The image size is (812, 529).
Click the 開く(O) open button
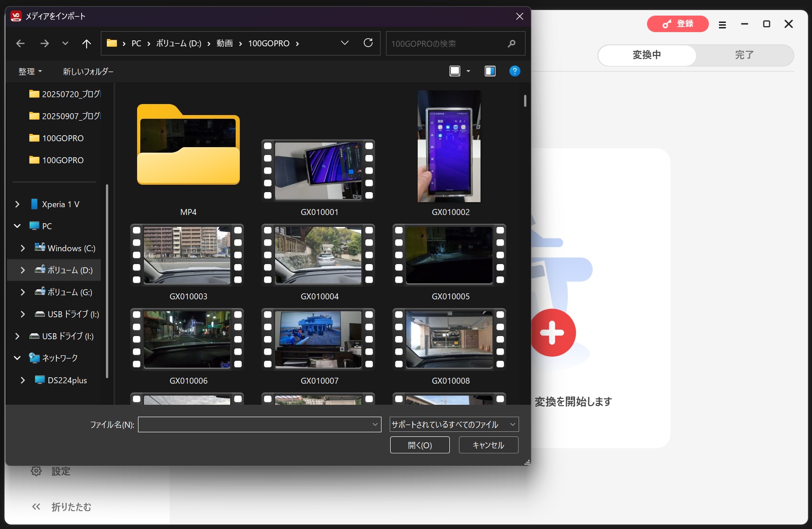click(420, 445)
